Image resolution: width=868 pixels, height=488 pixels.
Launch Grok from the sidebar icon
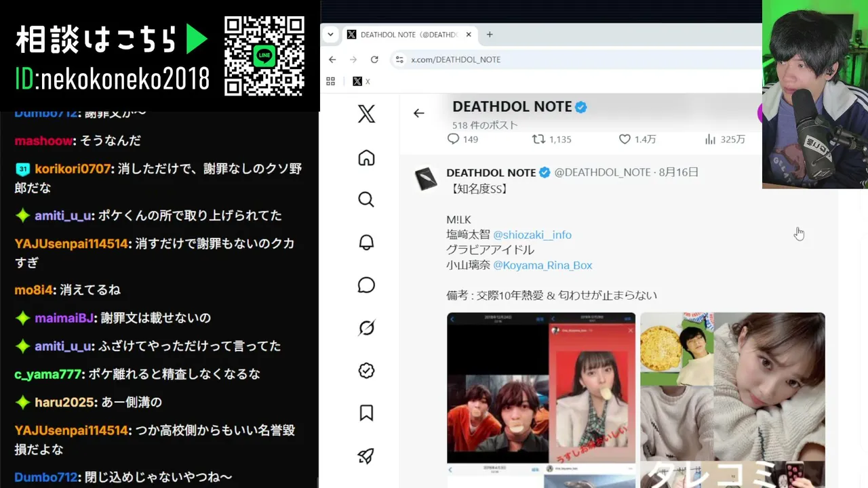point(366,328)
